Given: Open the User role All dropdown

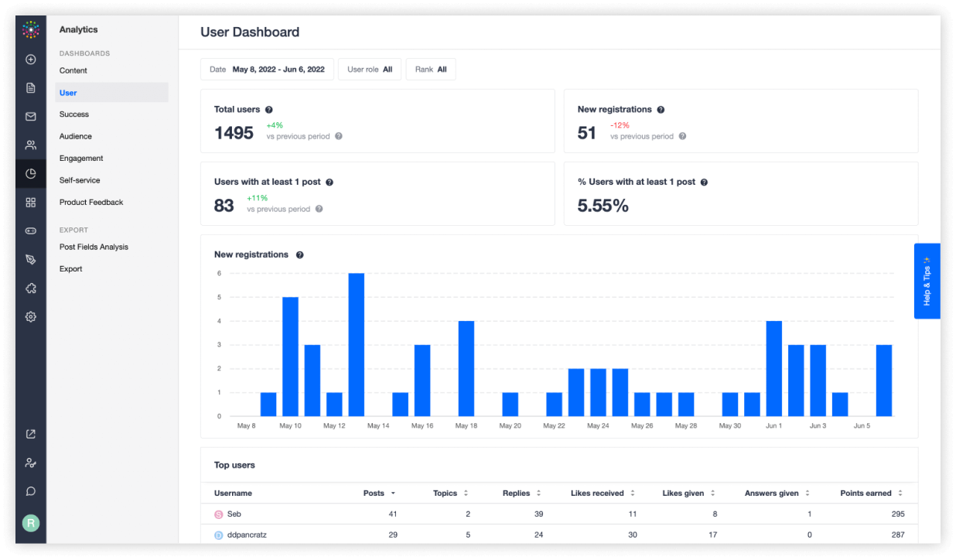Looking at the screenshot, I should tap(370, 69).
